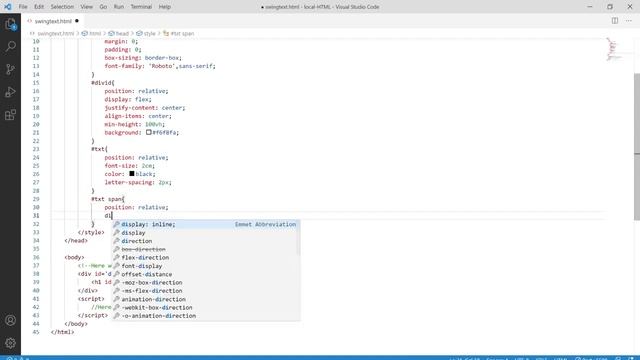Open the Terminal menu
This screenshot has height=360, width=640.
pos(141,7)
